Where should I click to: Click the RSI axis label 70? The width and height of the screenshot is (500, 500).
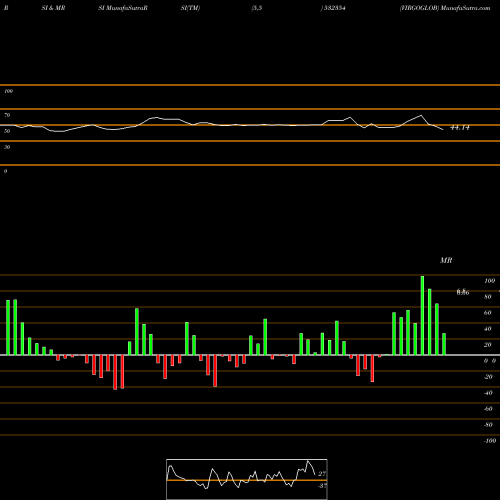click(7, 115)
